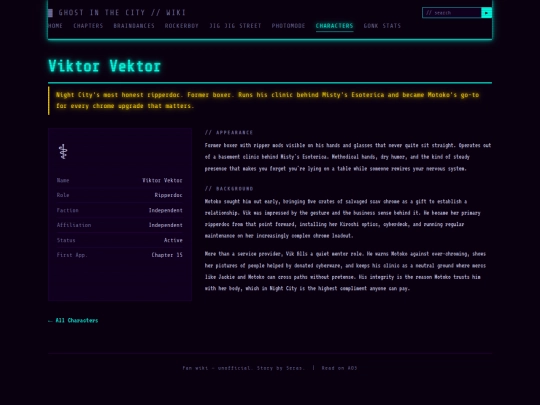This screenshot has height=405, width=540.
Task: Open the Gonk Stats page
Action: click(x=382, y=26)
